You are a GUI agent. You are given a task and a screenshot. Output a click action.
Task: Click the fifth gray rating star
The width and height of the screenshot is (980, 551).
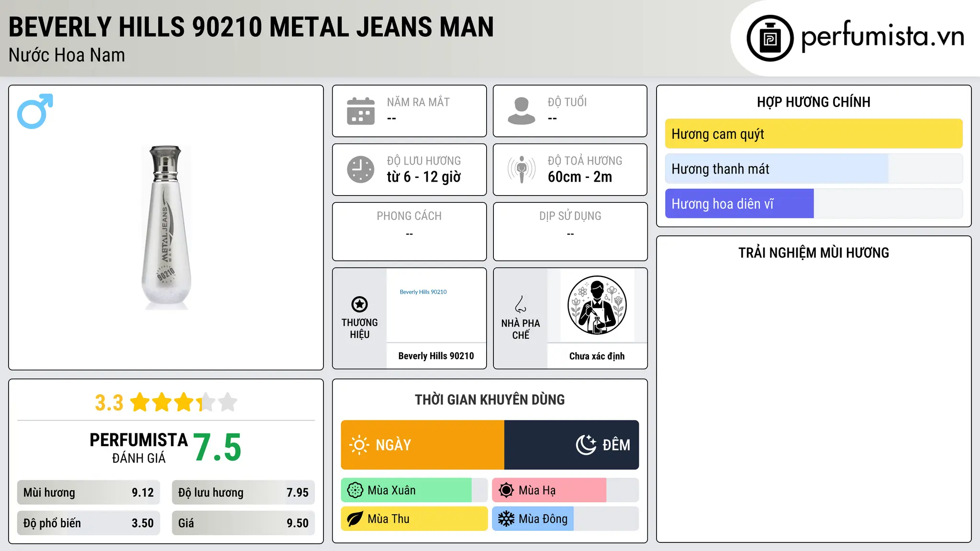[x=228, y=402]
